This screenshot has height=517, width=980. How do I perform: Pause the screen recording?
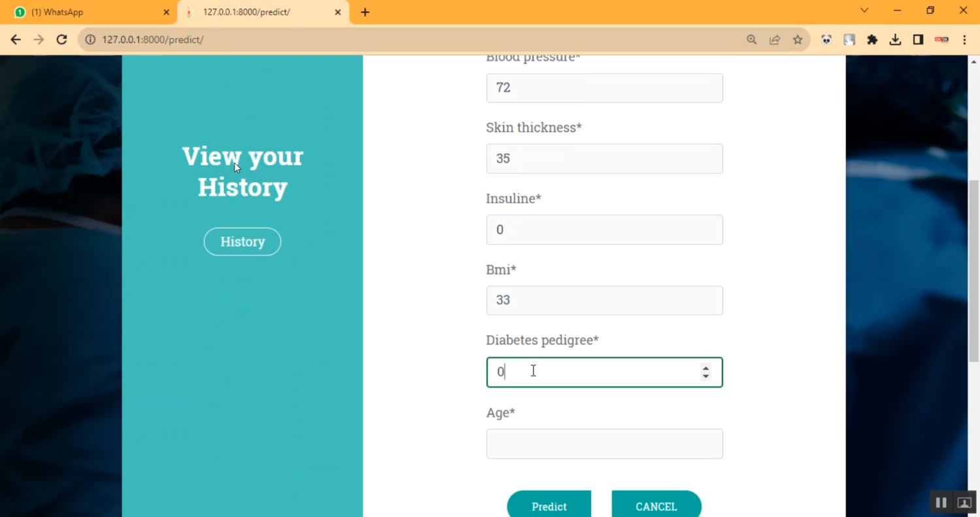tap(941, 503)
